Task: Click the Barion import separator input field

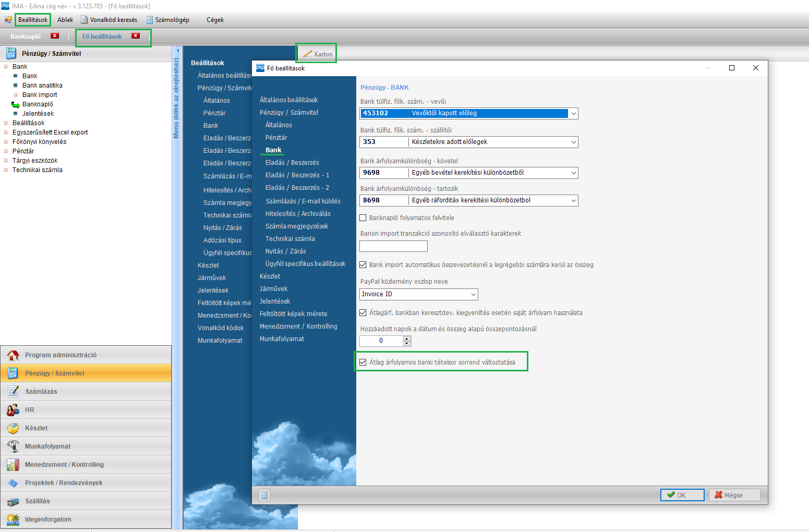Action: (393, 246)
